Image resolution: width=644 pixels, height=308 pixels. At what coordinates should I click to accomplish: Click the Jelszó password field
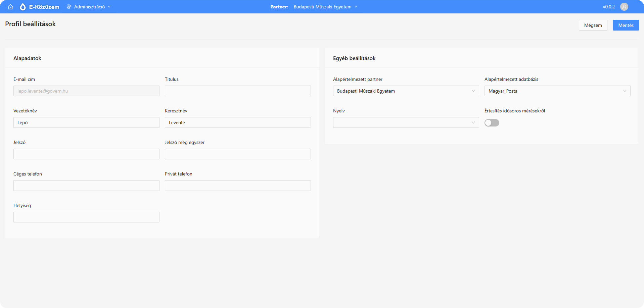[86, 154]
